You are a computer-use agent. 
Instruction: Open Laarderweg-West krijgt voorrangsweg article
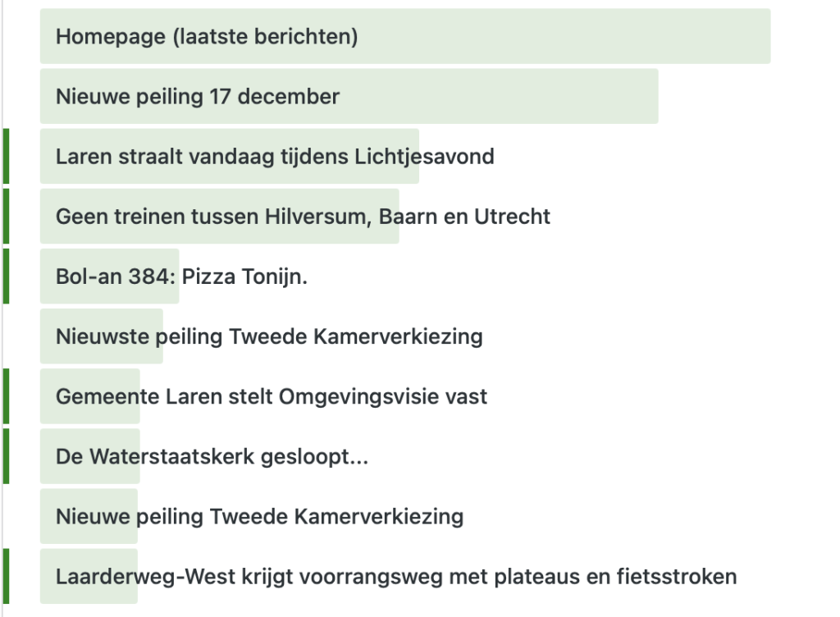[x=396, y=577]
